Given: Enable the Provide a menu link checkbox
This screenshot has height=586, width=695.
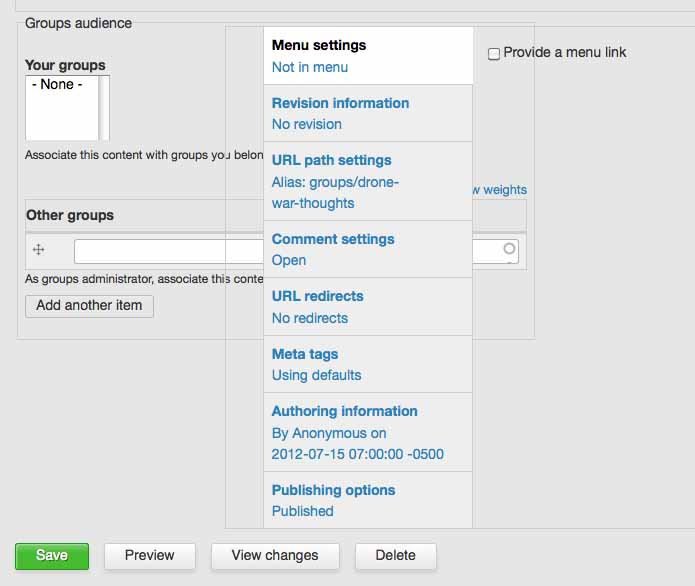Looking at the screenshot, I should pos(494,54).
